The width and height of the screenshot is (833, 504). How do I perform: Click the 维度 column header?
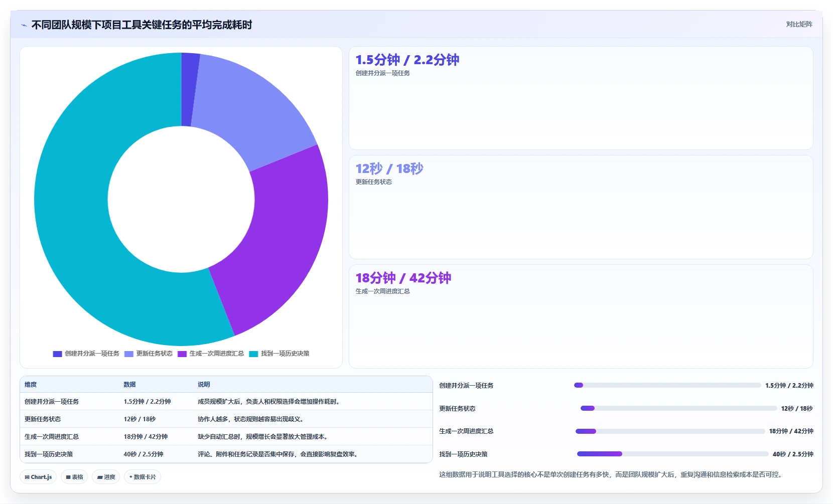click(31, 385)
